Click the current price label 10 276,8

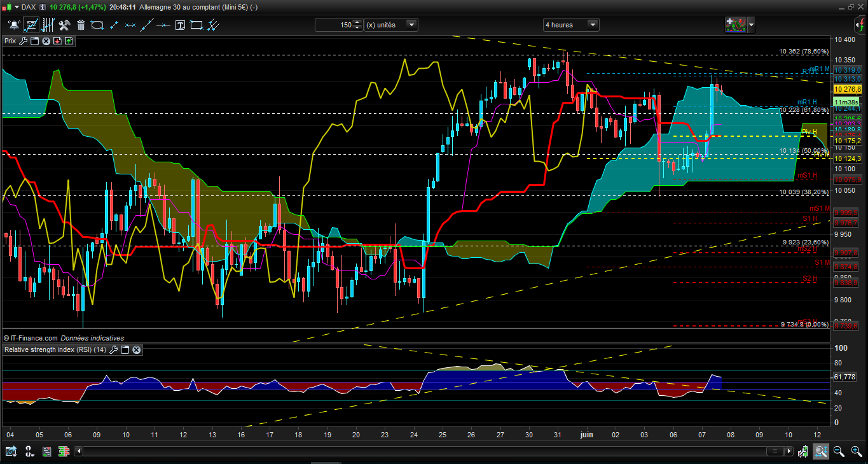pos(847,90)
